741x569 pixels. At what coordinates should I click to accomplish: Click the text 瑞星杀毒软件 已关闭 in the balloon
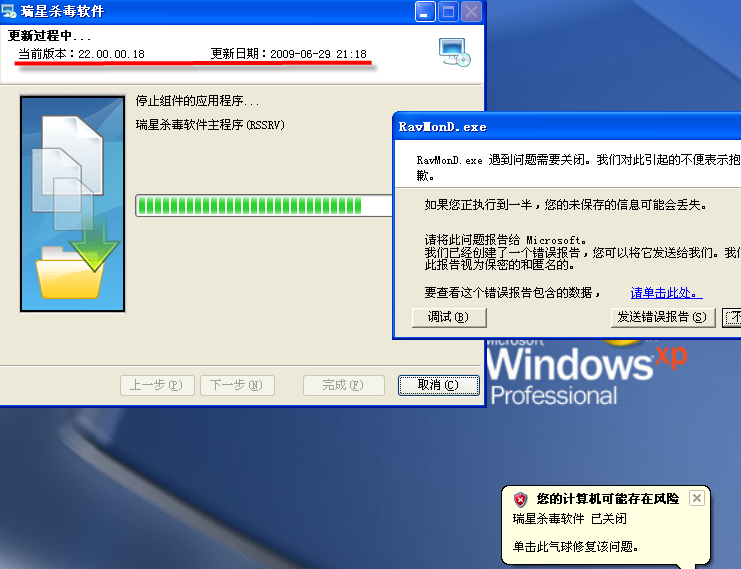point(569,519)
